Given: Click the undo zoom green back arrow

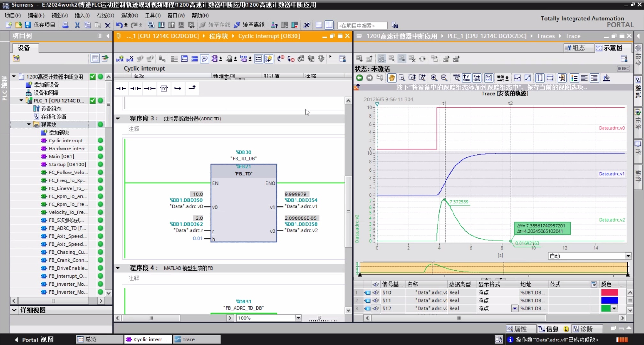Looking at the screenshot, I should 359,78.
